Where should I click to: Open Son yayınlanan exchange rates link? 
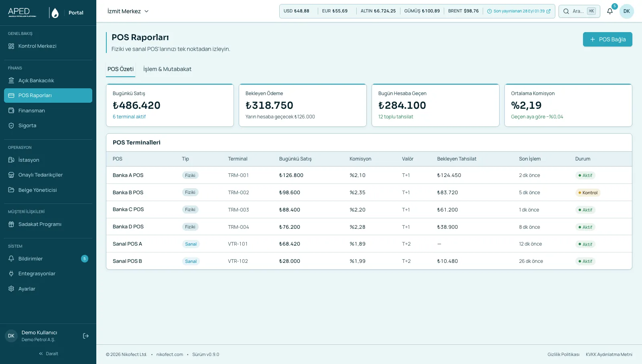(518, 11)
